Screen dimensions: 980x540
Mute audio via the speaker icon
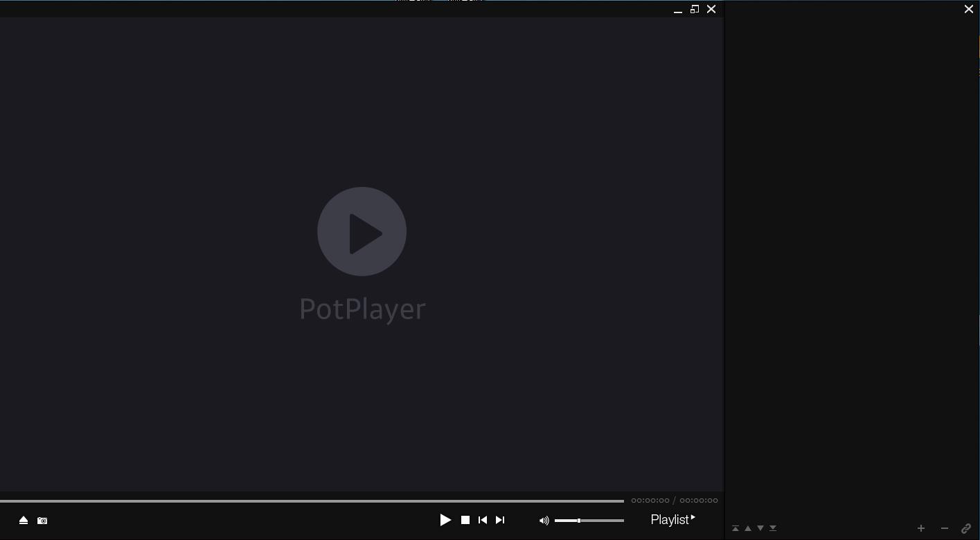pyautogui.click(x=544, y=521)
